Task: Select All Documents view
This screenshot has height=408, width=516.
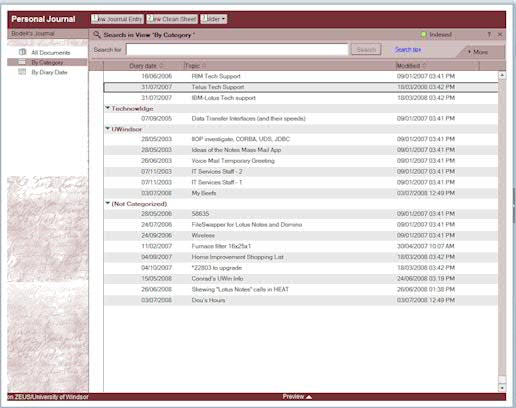Action: tap(51, 52)
